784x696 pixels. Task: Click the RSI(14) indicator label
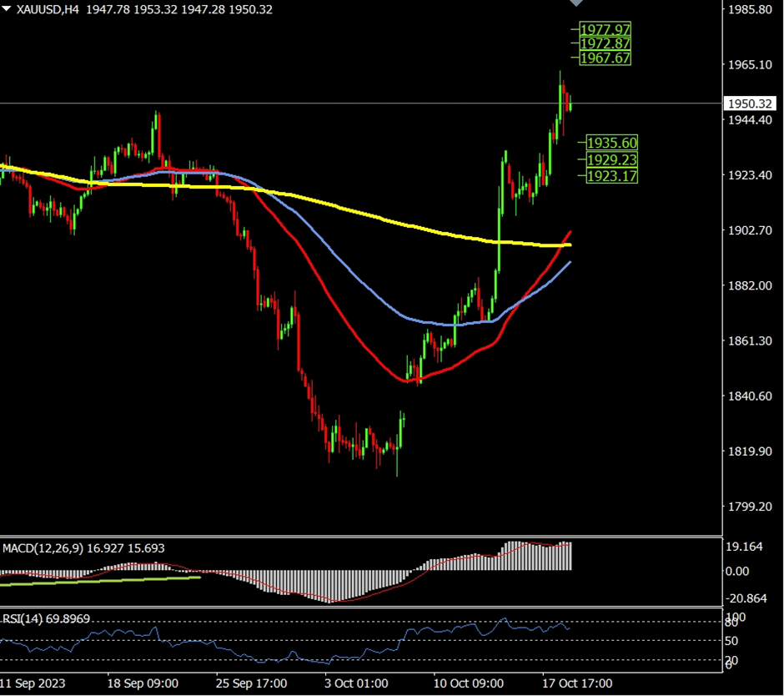24,618
